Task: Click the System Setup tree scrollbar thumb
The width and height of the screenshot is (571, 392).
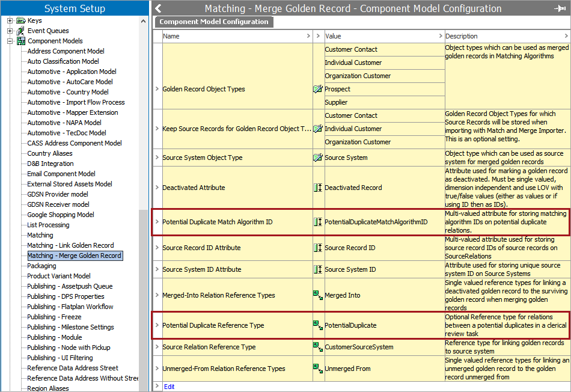Action: (144, 301)
